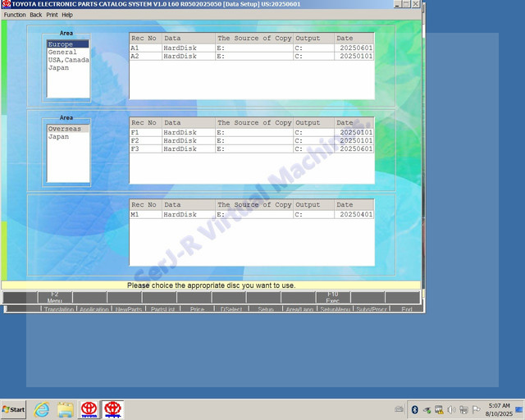Click the date 20250601 in row A1
Screen dimensions: 525x420
356,48
